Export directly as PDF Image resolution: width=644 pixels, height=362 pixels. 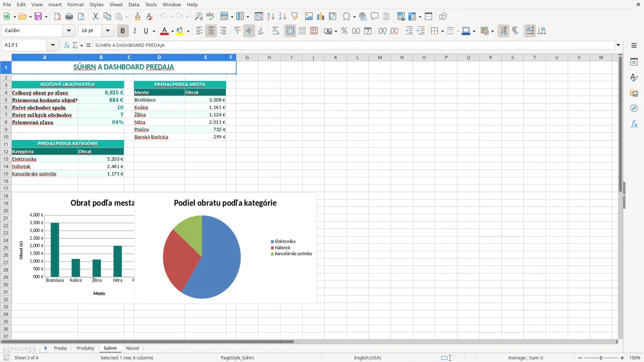click(57, 17)
